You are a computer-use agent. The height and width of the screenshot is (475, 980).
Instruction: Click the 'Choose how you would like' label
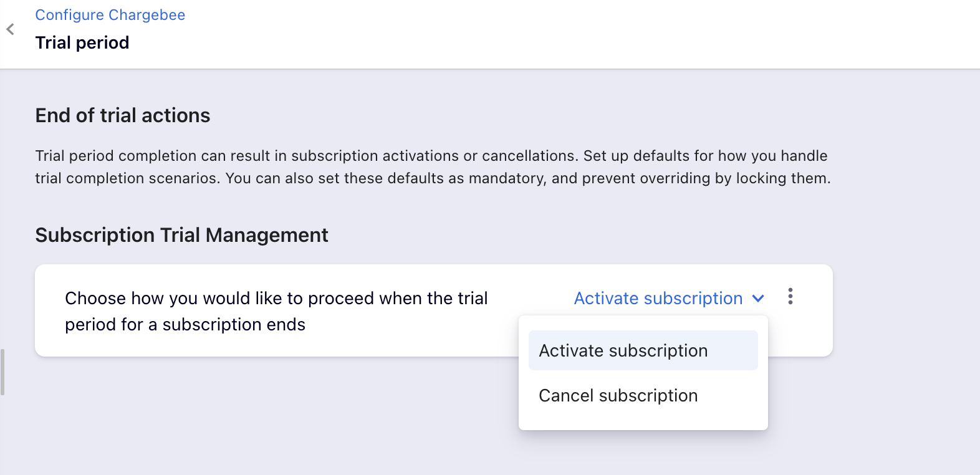tap(276, 299)
